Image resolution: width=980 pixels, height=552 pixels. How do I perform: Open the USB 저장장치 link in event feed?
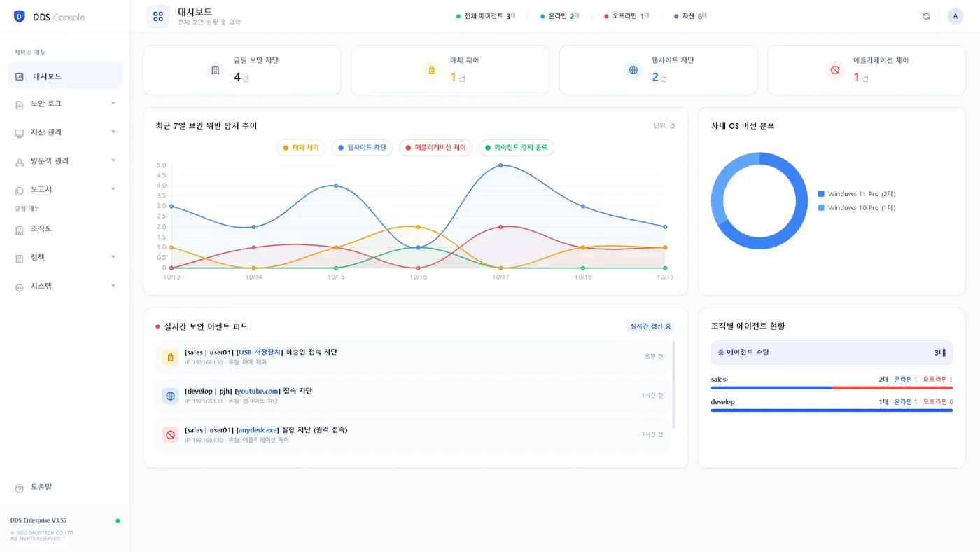(x=260, y=352)
